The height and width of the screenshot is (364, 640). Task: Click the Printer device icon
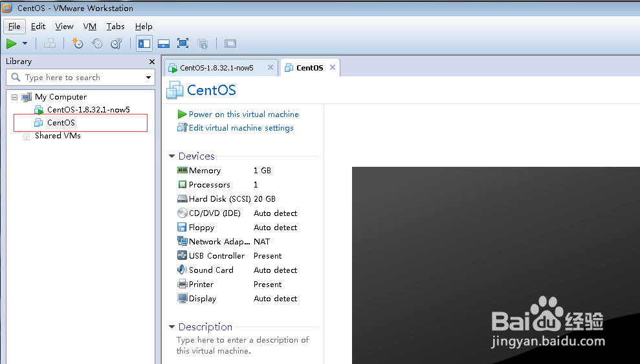point(182,284)
